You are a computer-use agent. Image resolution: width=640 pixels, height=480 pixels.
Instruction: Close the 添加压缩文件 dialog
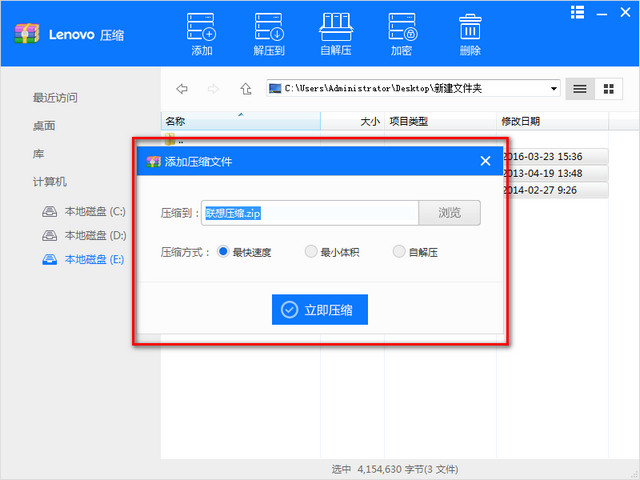coord(485,161)
